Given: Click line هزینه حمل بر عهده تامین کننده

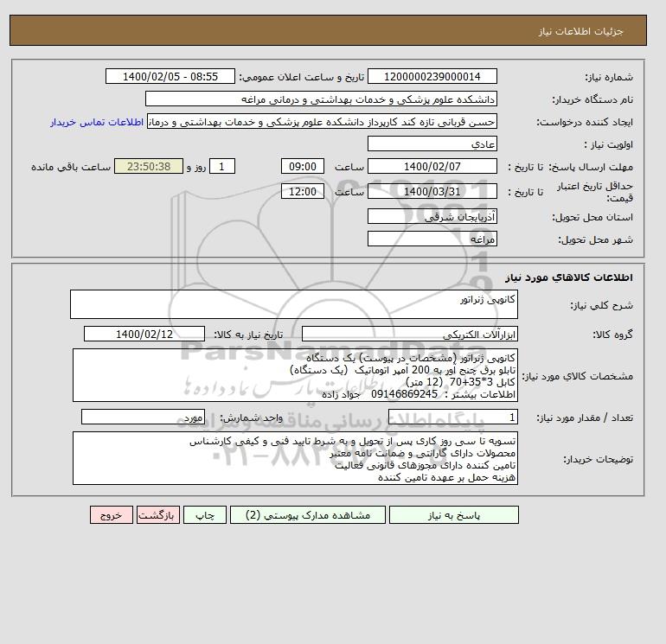Looking at the screenshot, I should click(x=447, y=477).
